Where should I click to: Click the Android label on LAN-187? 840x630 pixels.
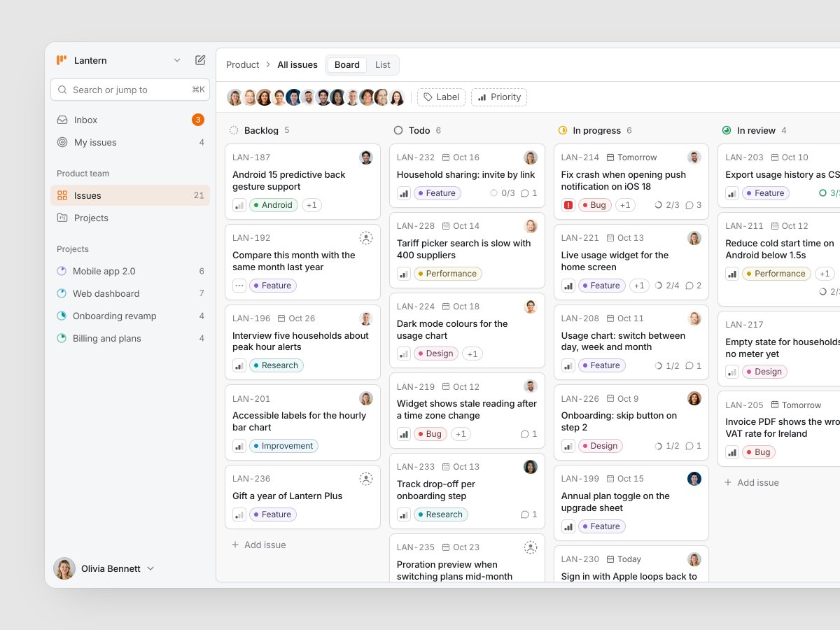(x=274, y=205)
